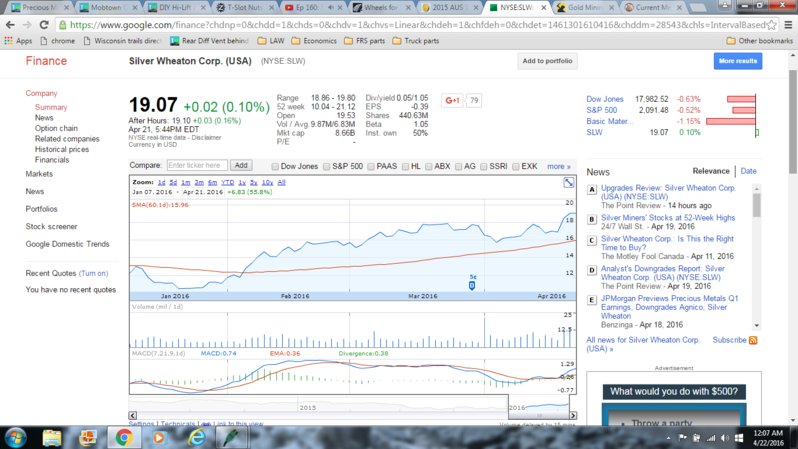This screenshot has width=798, height=449.
Task: Expand the chart to full-screen view
Action: pyautogui.click(x=568, y=183)
